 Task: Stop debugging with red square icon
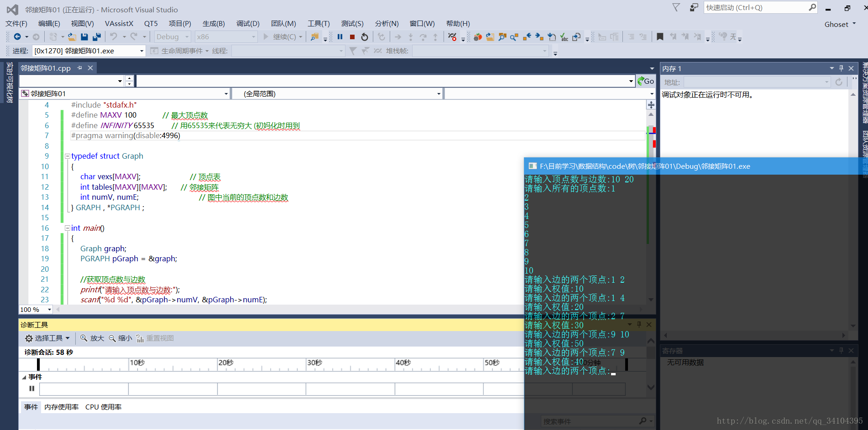pyautogui.click(x=352, y=36)
